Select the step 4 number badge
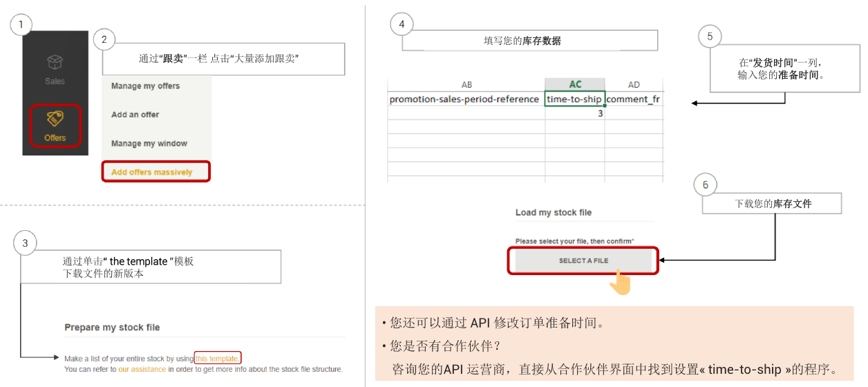The height and width of the screenshot is (387, 868). coord(402,26)
